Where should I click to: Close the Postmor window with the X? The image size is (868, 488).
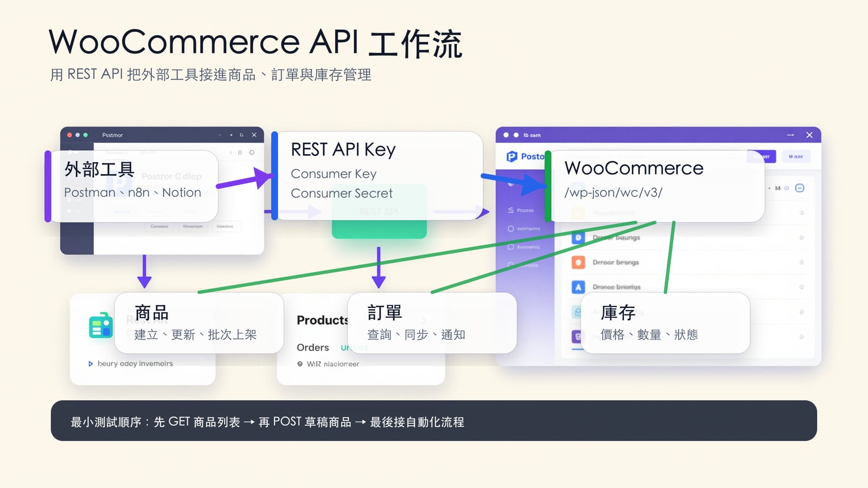(x=254, y=135)
